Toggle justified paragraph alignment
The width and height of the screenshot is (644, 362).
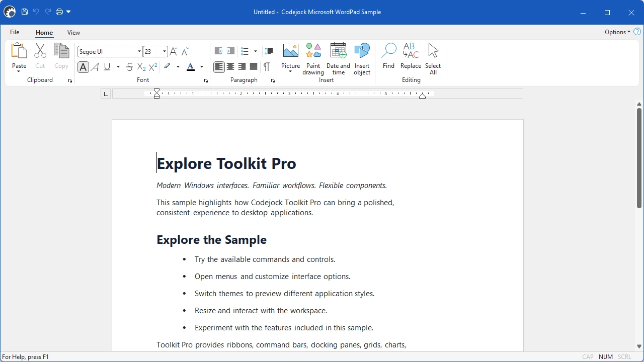click(254, 67)
